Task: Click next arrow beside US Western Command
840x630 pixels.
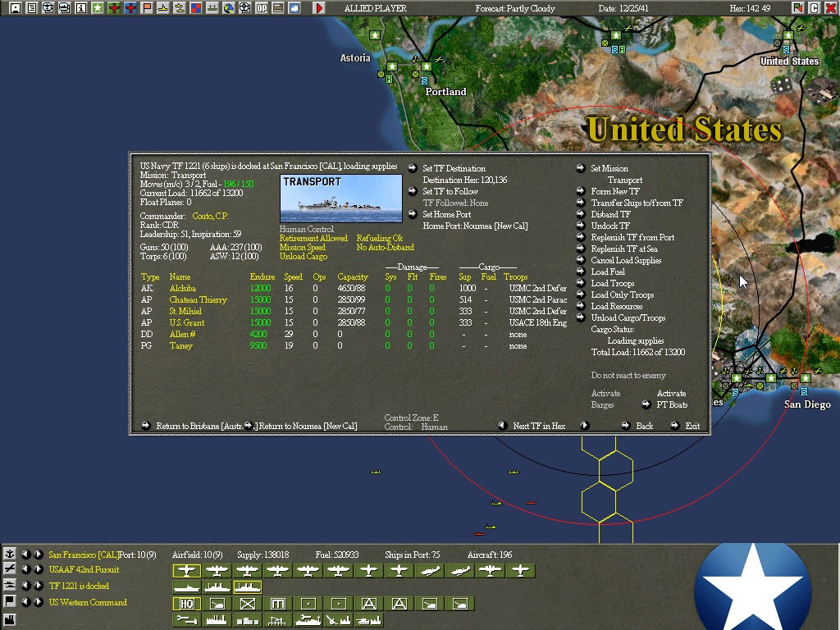Action: (38, 601)
